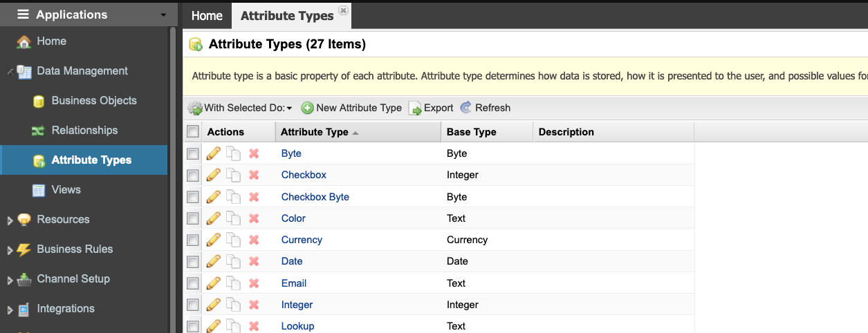Expand the Integrations section

point(10,310)
